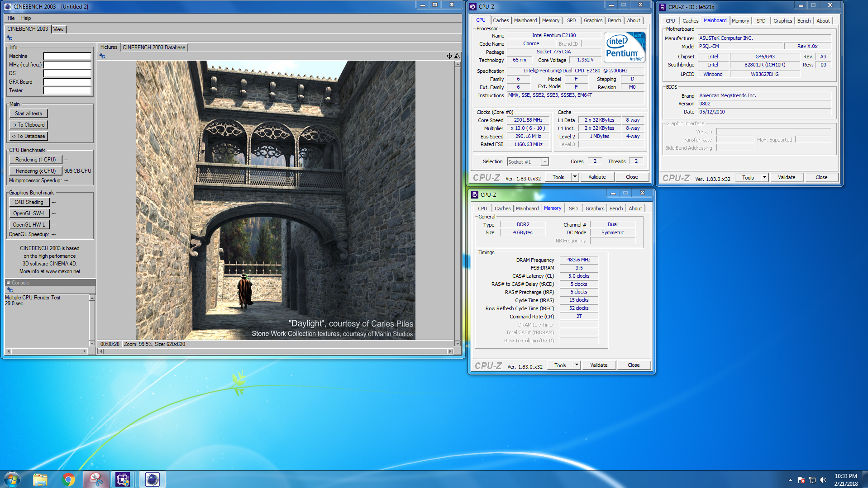This screenshot has width=868, height=488.
Task: Click the pin icon in Console panel
Action: 10,290
